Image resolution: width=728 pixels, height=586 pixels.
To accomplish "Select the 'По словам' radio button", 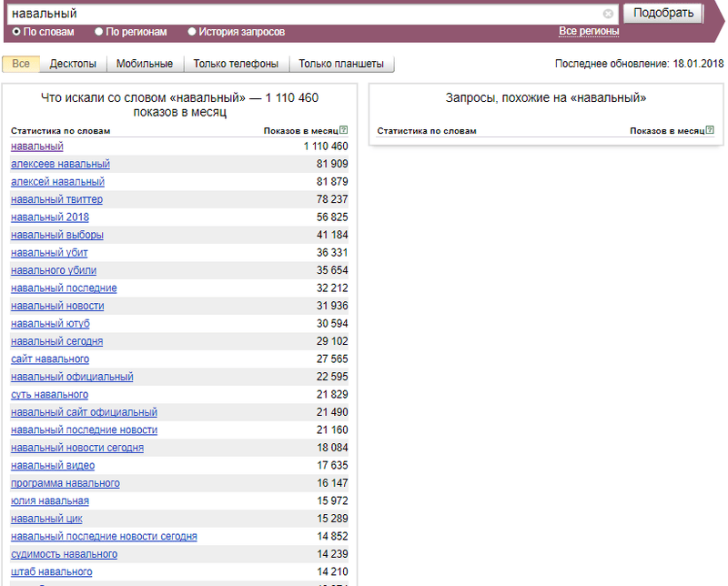I will coord(16,32).
